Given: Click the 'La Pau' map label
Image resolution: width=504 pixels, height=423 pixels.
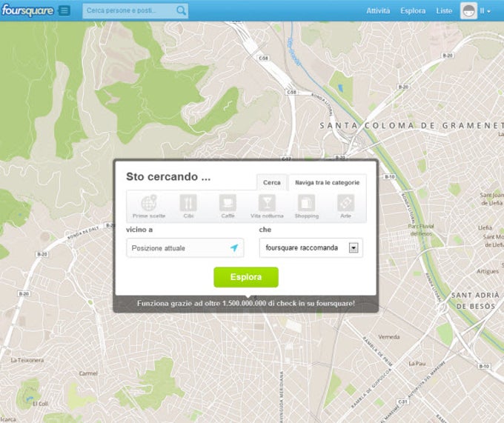Looking at the screenshot, I should pos(417,364).
